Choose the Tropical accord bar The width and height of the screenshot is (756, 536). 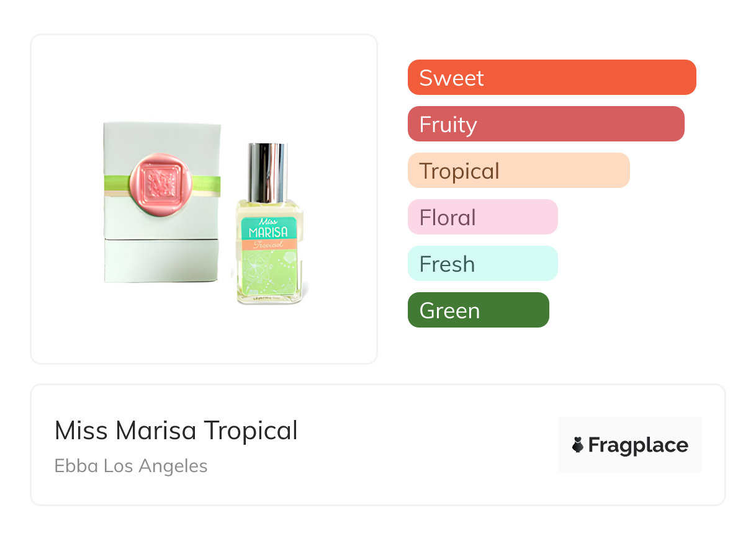click(x=518, y=171)
